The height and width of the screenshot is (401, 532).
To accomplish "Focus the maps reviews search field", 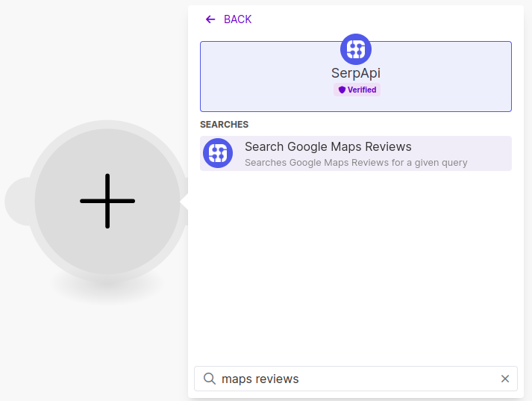I will pyautogui.click(x=356, y=379).
